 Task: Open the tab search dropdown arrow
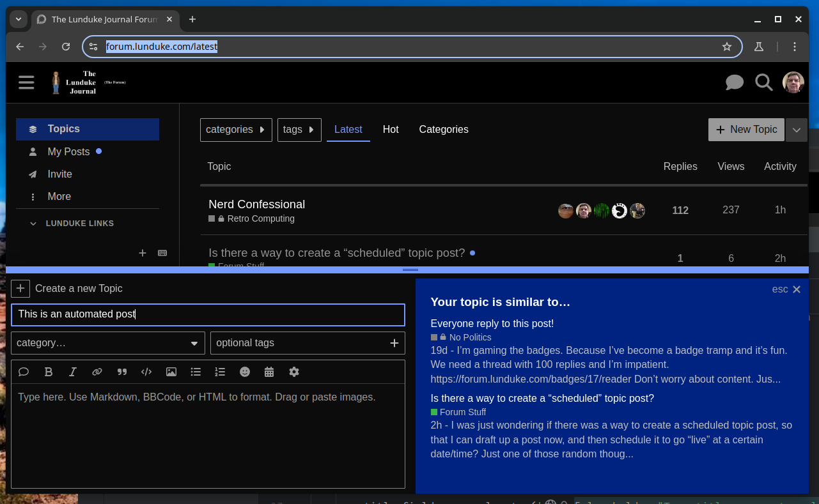click(x=19, y=19)
